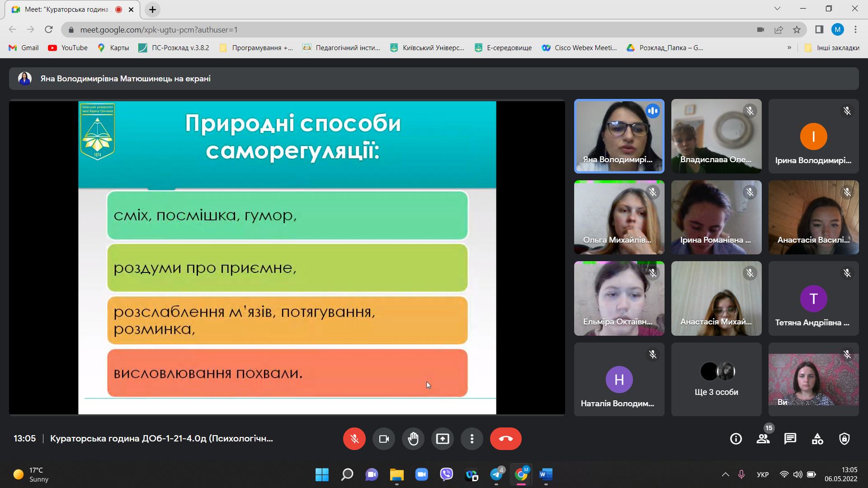Expand hidden bookmarks chevron
The height and width of the screenshot is (488, 868).
(789, 47)
